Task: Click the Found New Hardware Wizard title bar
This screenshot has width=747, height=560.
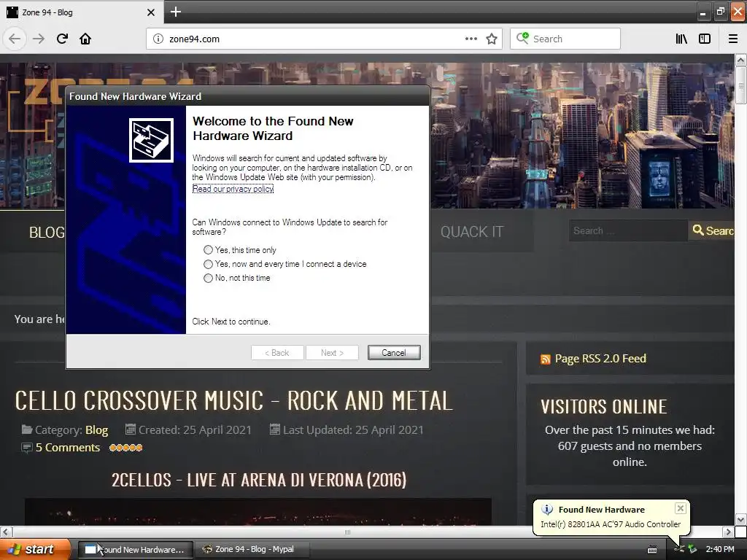Action: [x=248, y=96]
